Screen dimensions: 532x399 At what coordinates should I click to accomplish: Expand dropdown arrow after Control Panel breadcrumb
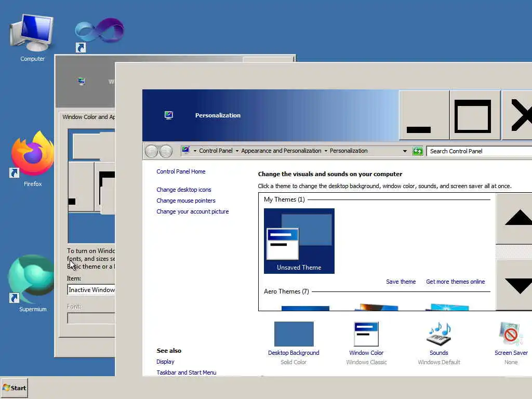[x=237, y=151]
